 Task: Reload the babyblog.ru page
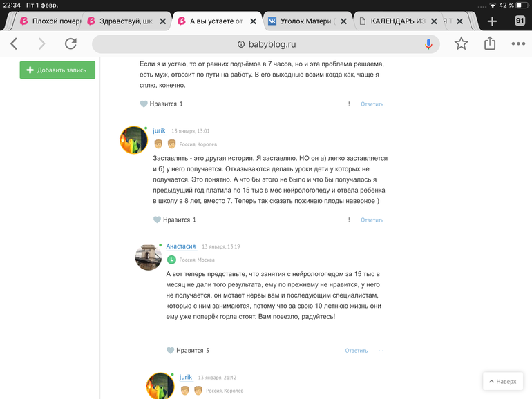click(70, 43)
